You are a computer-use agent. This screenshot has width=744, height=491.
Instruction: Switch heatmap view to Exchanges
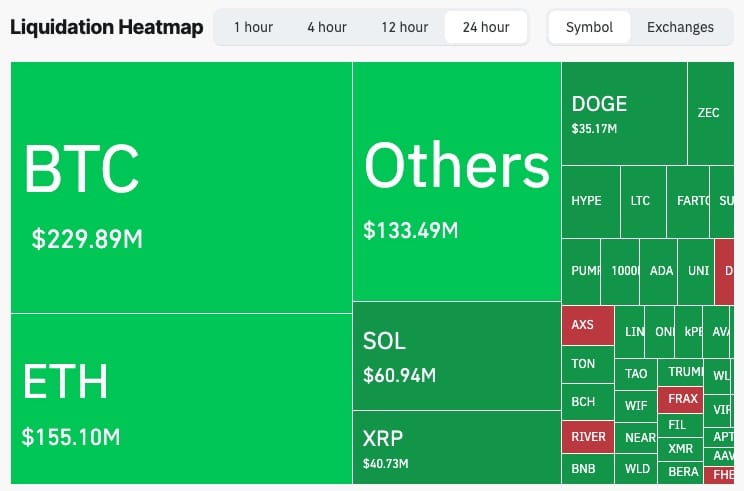tap(680, 27)
